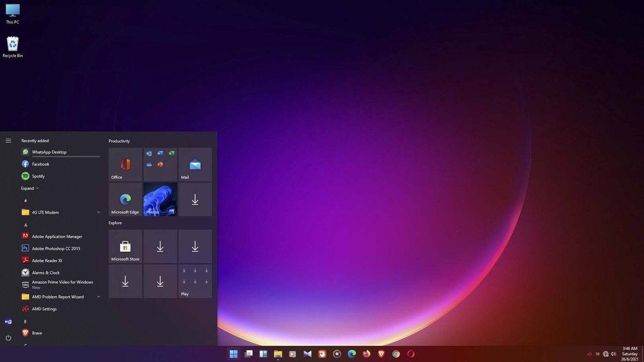Expand the AMD Problem Report Wizard folder
This screenshot has height=362, width=644.
(60, 297)
